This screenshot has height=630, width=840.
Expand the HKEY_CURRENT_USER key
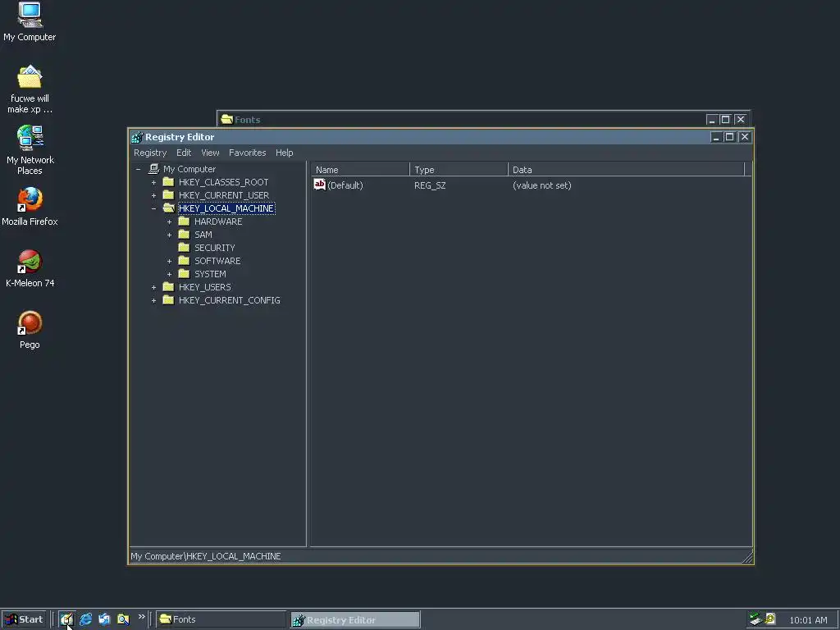pyautogui.click(x=153, y=195)
